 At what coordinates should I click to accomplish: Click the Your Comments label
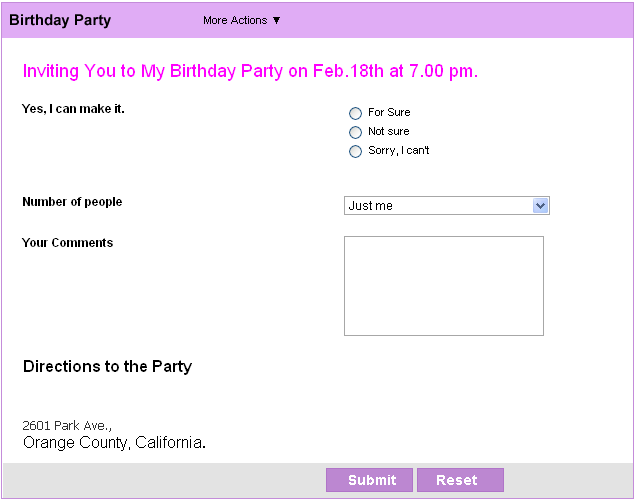(67, 243)
